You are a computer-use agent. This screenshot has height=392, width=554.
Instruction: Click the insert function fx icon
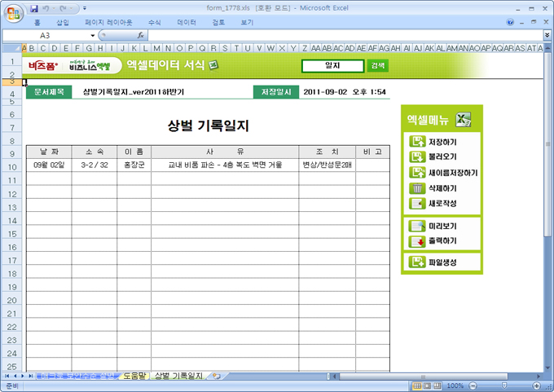[140, 35]
